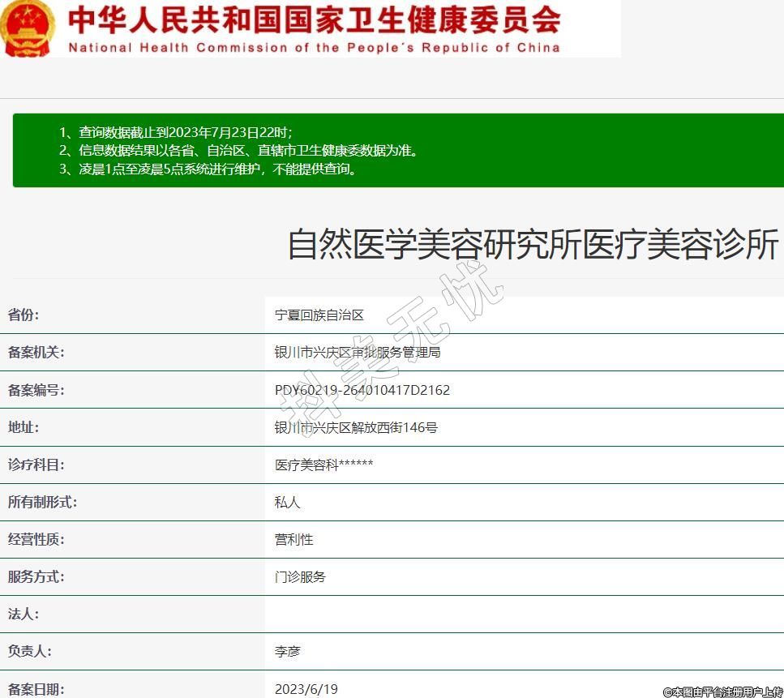Click the filing date 2023/6/19
Viewport: 784px width, 698px height.
click(x=306, y=689)
